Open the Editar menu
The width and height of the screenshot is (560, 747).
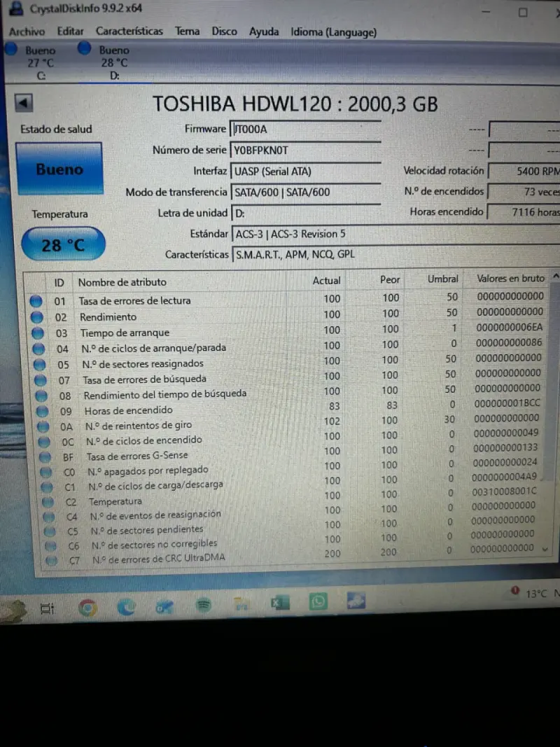71,32
